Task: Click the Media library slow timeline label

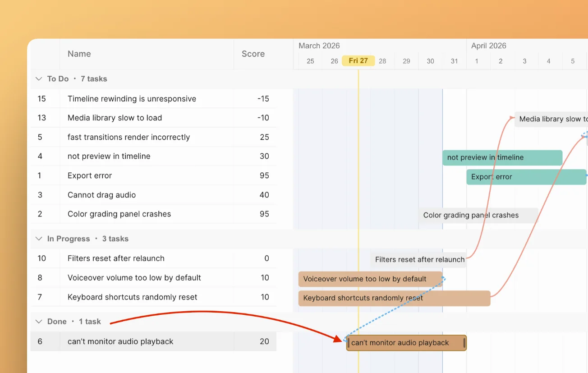Action: click(552, 119)
